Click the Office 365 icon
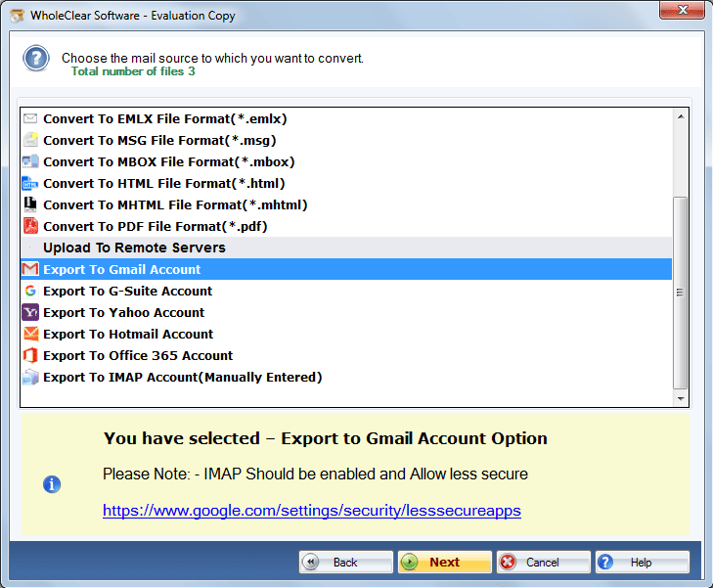The width and height of the screenshot is (713, 588). pyautogui.click(x=30, y=355)
